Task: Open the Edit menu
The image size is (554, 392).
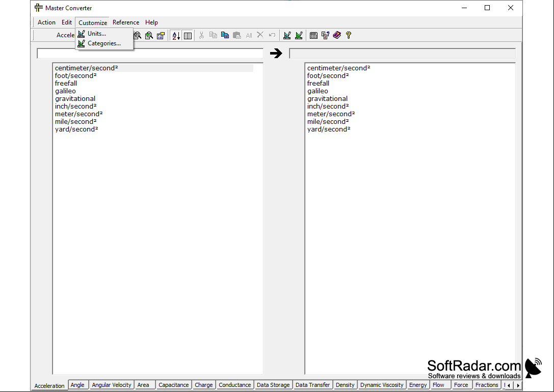Action: tap(66, 22)
